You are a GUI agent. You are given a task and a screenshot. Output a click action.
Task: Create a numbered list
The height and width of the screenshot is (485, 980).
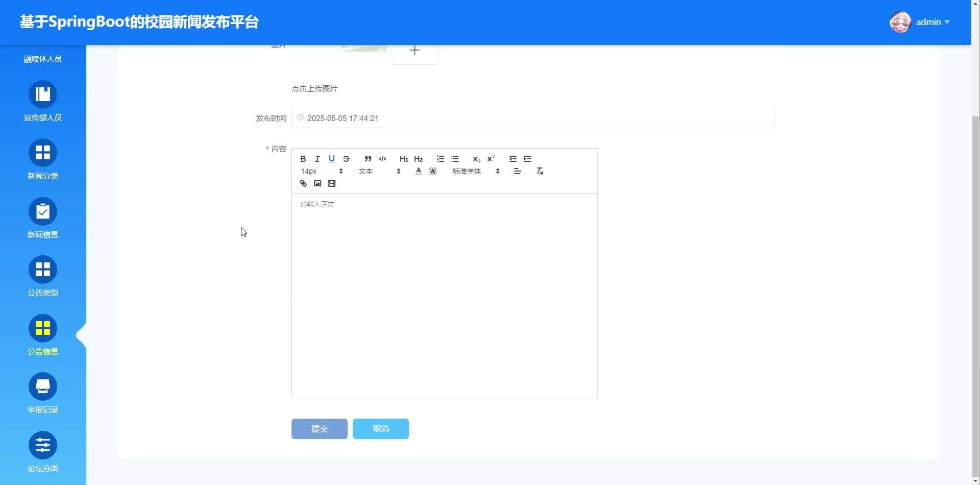click(440, 159)
